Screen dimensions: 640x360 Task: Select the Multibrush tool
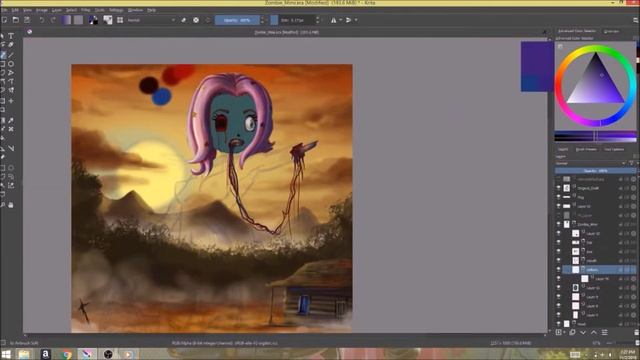pos(11,91)
